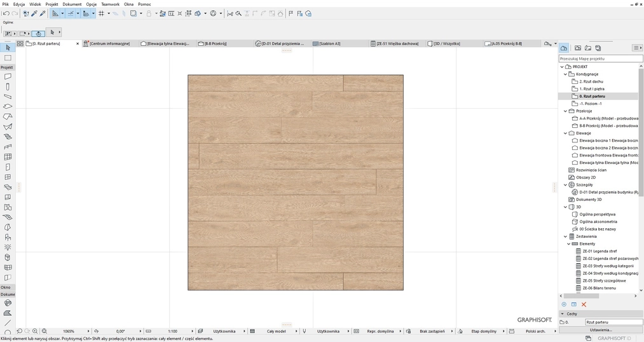Select 2. Rzut dachu in navigator
This screenshot has width=644, height=342.
tap(591, 81)
